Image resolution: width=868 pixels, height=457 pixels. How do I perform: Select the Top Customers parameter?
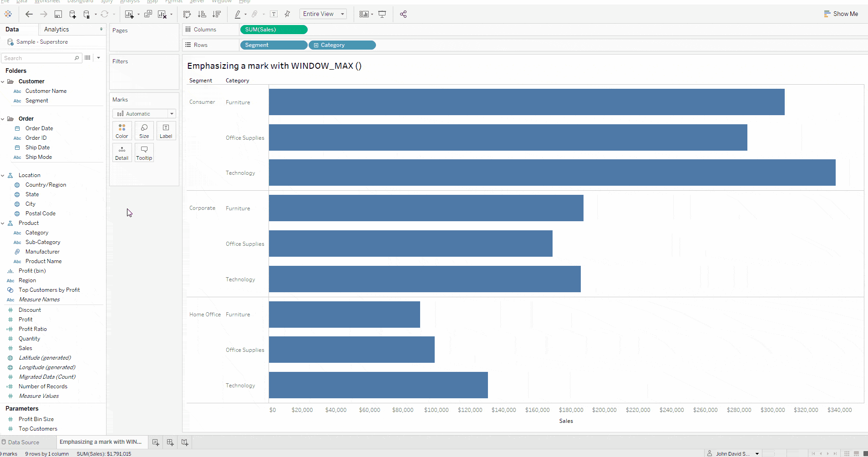(38, 429)
